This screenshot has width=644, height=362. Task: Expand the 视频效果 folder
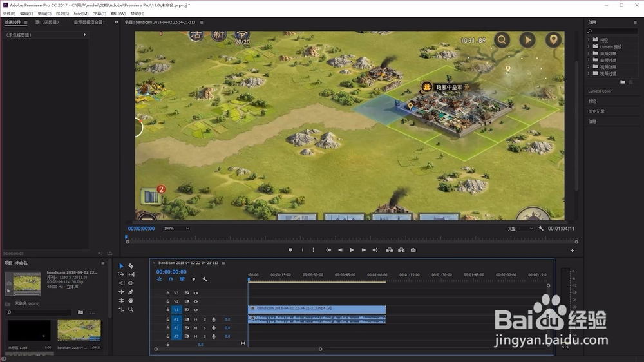[589, 66]
